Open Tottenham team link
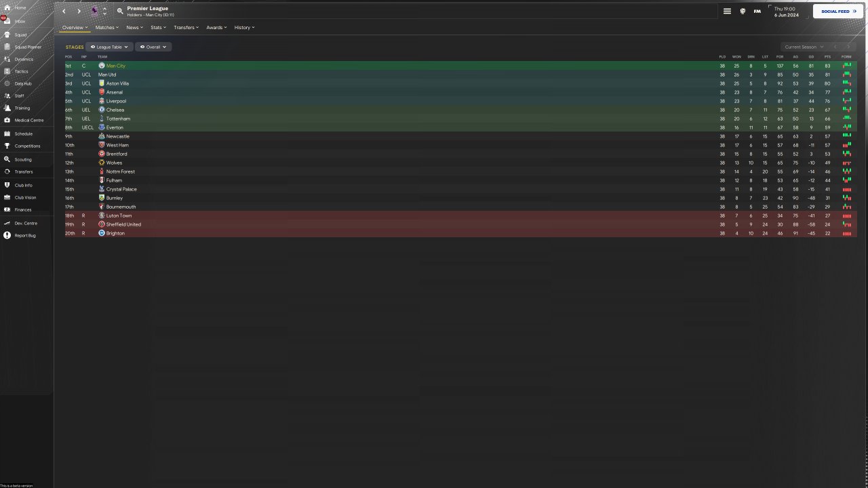868x488 pixels. point(118,119)
